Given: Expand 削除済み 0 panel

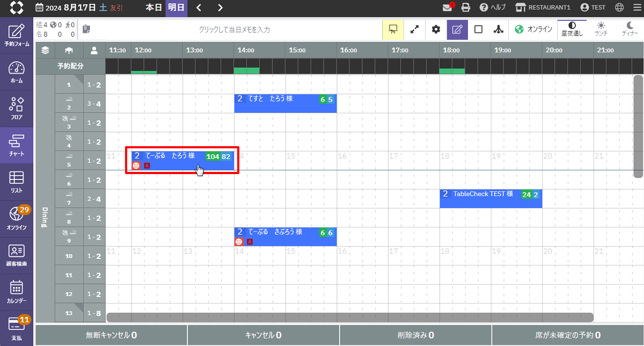Looking at the screenshot, I should point(415,335).
